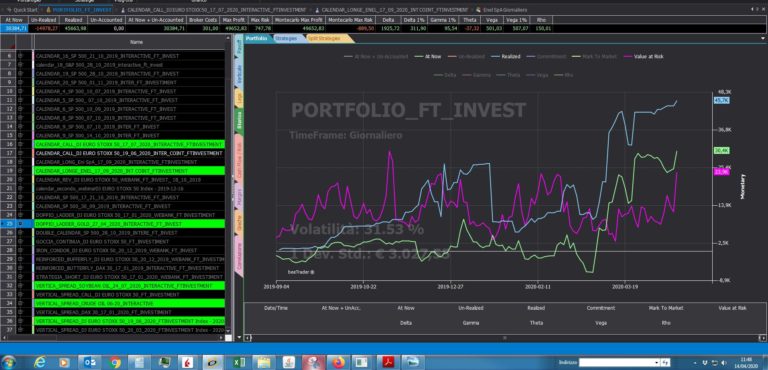Toggle the Delta legend series

(x=445, y=75)
